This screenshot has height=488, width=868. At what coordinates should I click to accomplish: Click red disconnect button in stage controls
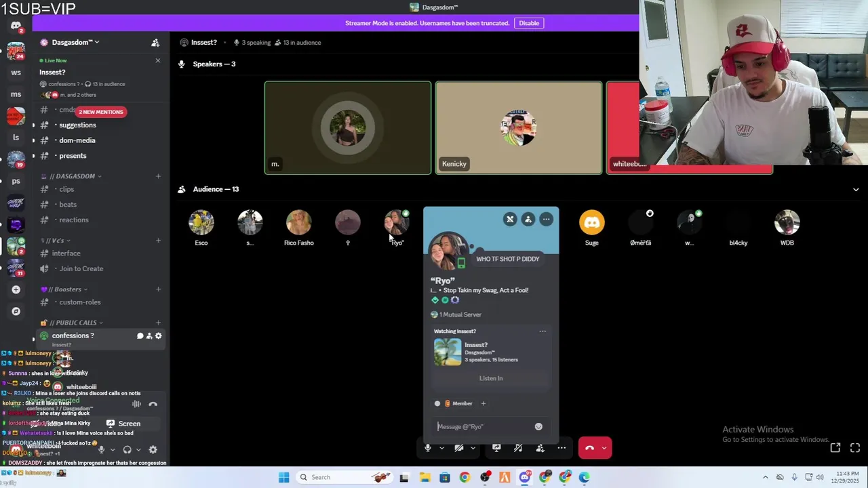(x=589, y=448)
